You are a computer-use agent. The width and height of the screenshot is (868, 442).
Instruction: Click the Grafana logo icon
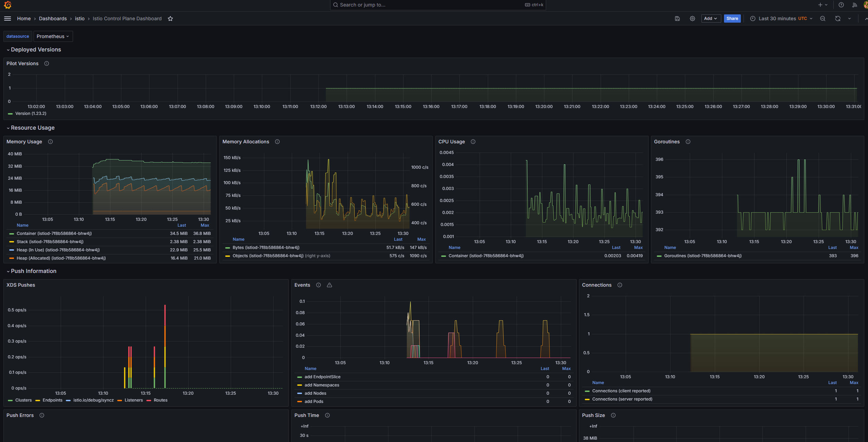click(x=8, y=5)
